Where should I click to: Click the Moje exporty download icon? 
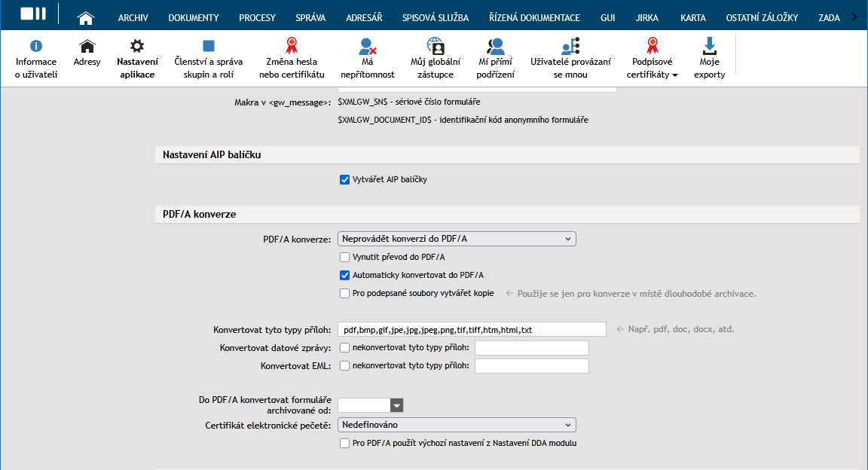coord(709,47)
